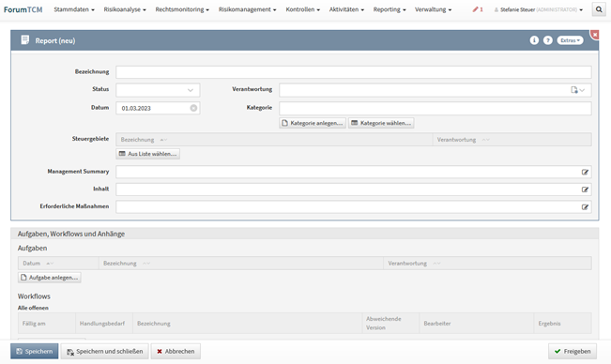Click the Kategorie wählen button

(381, 123)
